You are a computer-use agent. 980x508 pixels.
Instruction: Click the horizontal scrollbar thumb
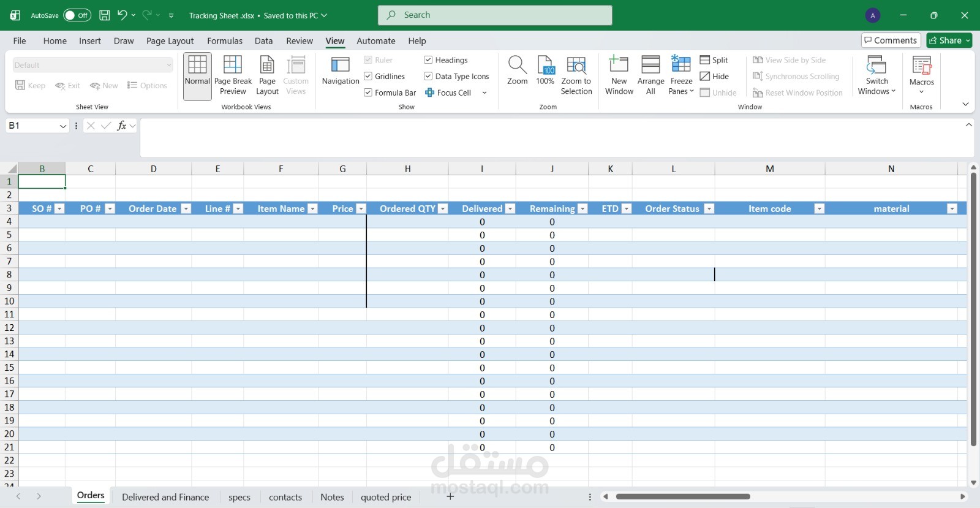(683, 497)
